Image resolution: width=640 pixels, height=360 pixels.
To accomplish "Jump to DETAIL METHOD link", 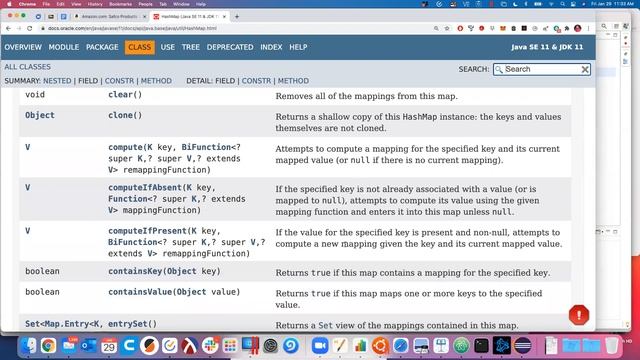I will tap(293, 81).
